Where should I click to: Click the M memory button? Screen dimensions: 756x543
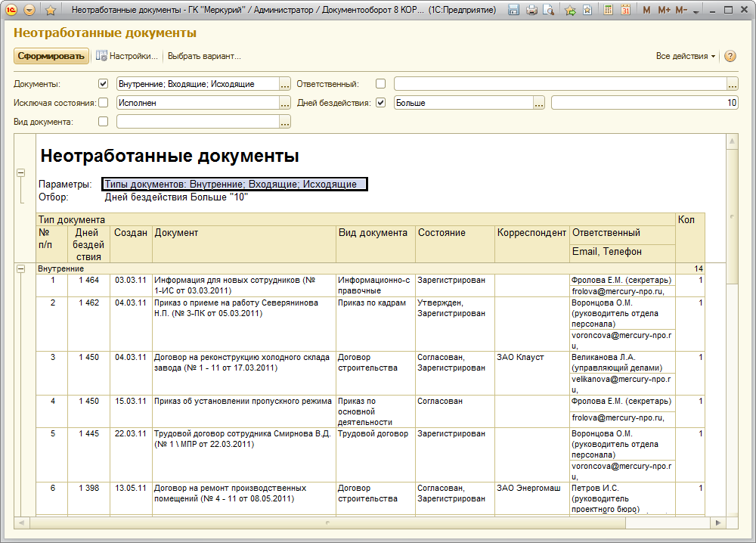pos(646,10)
